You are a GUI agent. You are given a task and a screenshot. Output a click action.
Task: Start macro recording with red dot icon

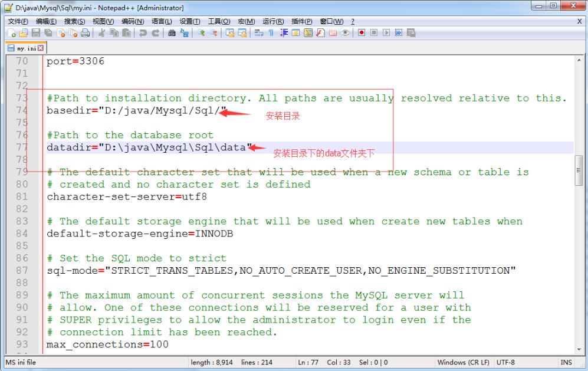click(361, 33)
